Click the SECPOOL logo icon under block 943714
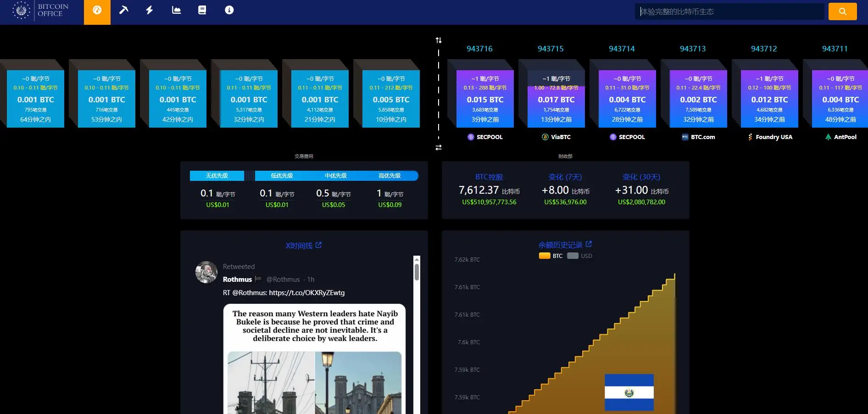 [613, 137]
